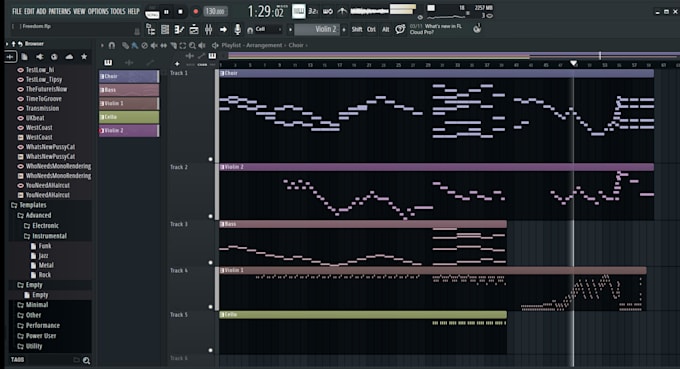Select the playlist mute tool
This screenshot has width=680, height=369.
(x=154, y=45)
